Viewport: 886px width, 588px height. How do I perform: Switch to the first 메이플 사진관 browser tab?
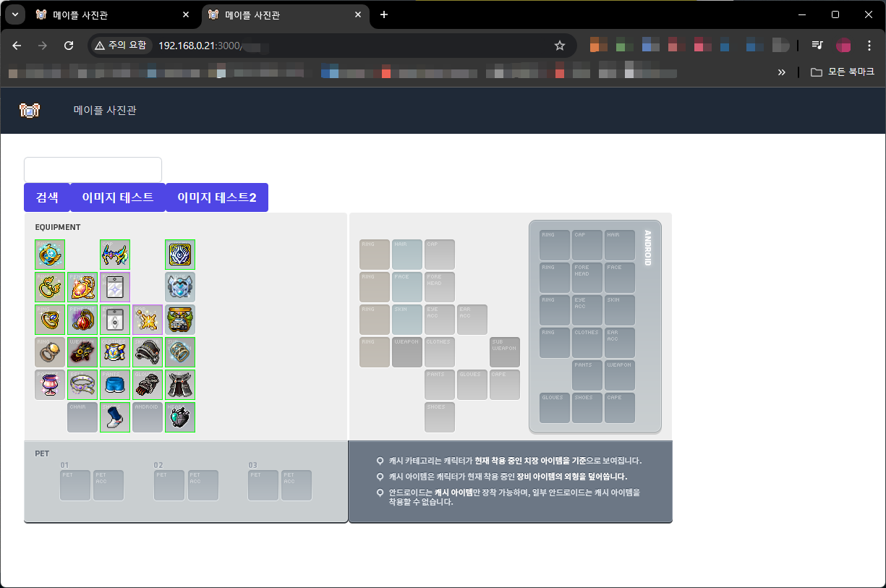[x=113, y=15]
